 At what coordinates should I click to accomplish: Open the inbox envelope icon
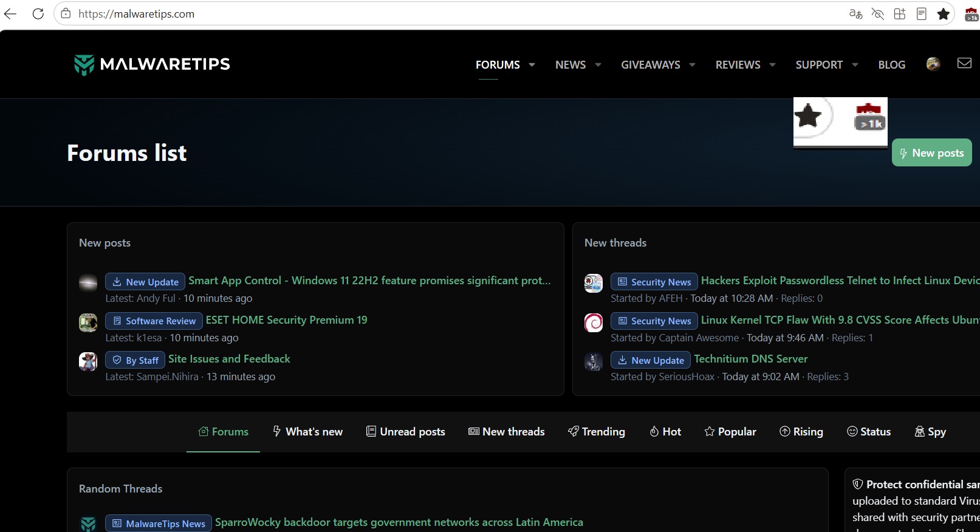coord(964,63)
